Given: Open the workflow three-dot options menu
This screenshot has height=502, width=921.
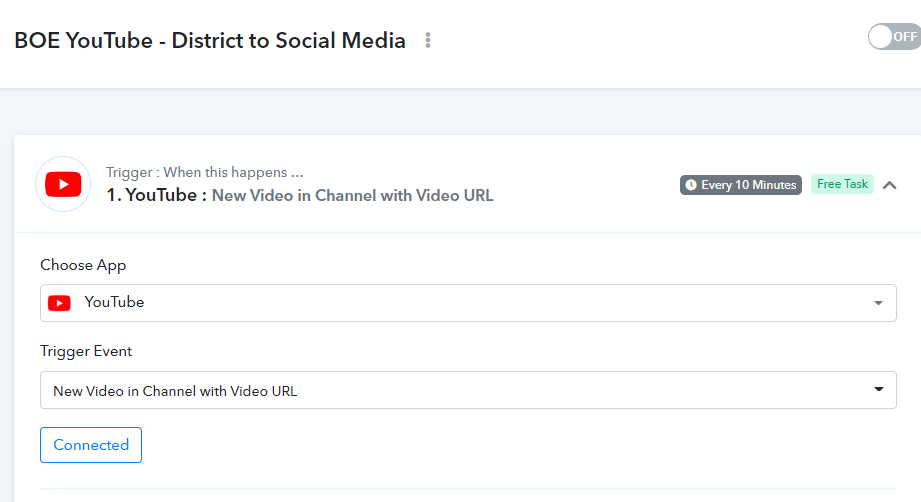Looking at the screenshot, I should 428,40.
